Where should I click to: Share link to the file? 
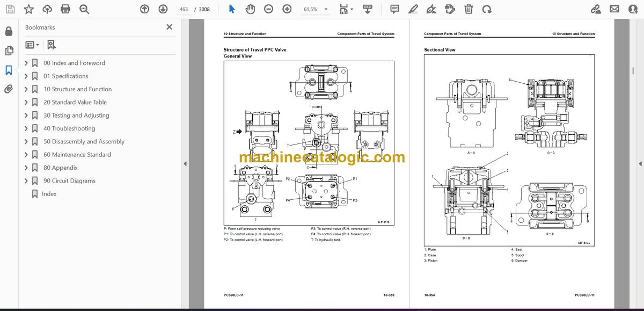click(596, 9)
